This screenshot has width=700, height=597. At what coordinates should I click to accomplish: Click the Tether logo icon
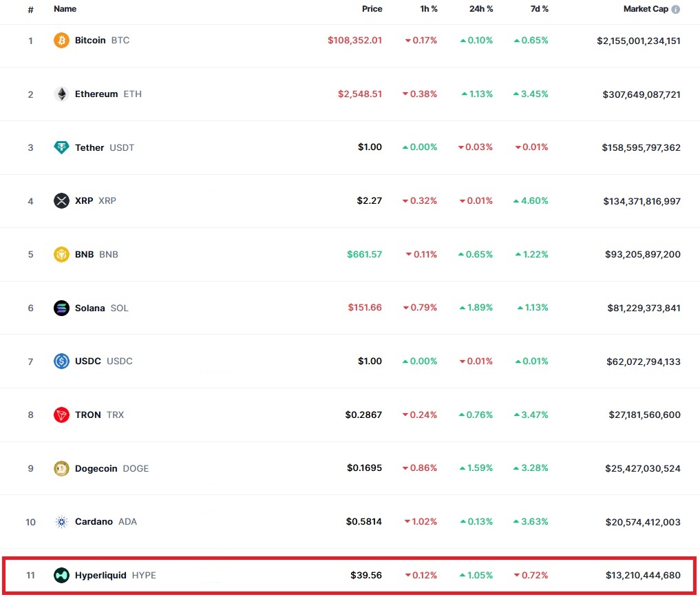point(62,147)
